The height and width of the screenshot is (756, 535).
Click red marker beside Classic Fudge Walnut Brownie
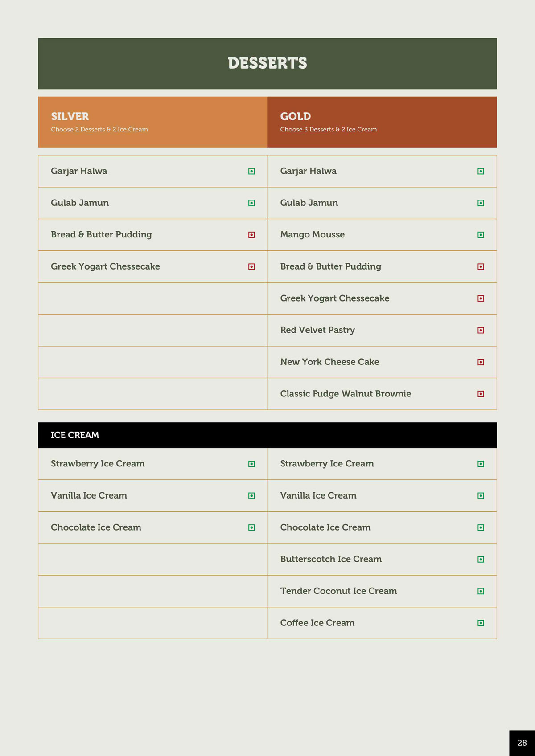481,394
